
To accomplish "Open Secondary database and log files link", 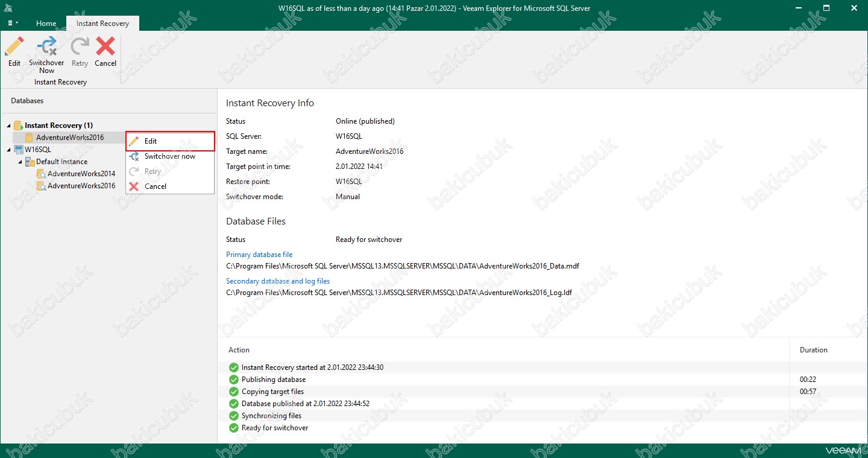I will point(278,281).
